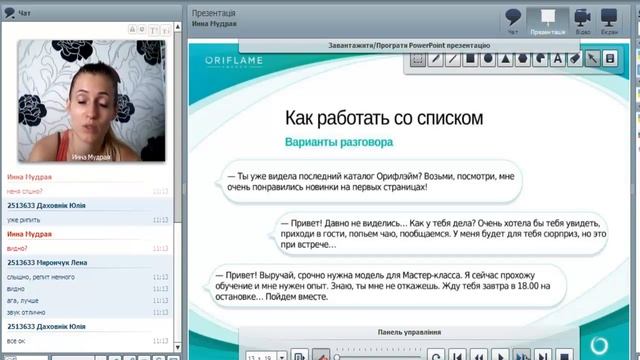Click the rightmost small icon above chat video
This screenshot has height=360, width=640.
pos(166,30)
